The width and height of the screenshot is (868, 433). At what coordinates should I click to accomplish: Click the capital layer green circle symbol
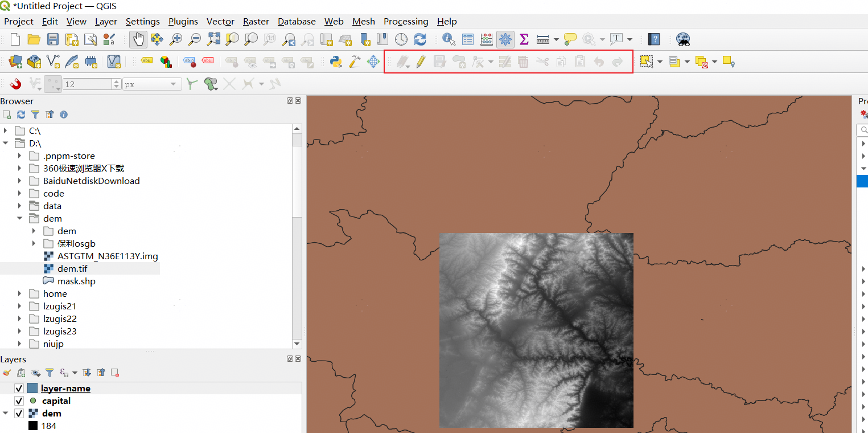coord(32,401)
